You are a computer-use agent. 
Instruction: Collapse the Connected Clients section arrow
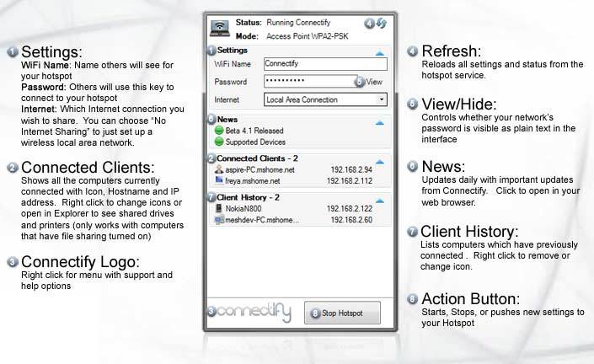click(x=380, y=162)
